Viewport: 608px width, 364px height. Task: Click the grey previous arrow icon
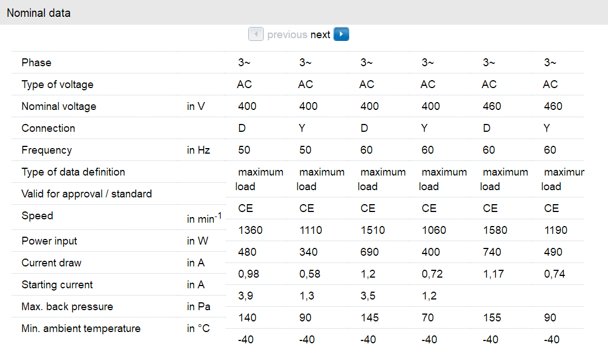point(256,34)
